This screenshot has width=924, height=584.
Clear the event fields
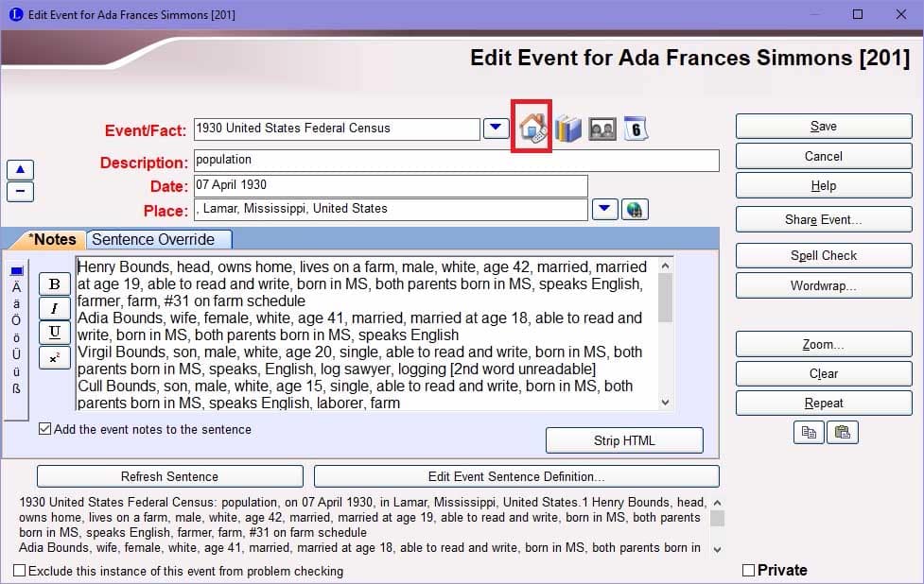pos(823,374)
